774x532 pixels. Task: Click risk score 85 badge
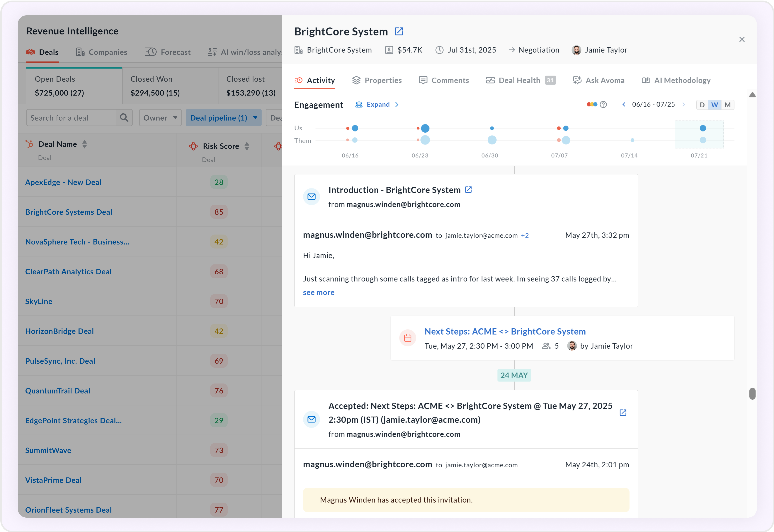[x=219, y=212]
